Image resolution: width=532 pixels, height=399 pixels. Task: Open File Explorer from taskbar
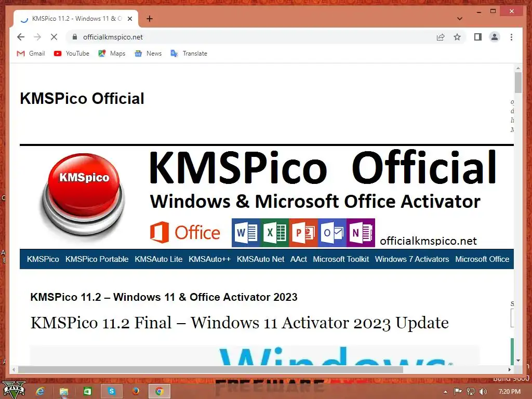coord(64,392)
